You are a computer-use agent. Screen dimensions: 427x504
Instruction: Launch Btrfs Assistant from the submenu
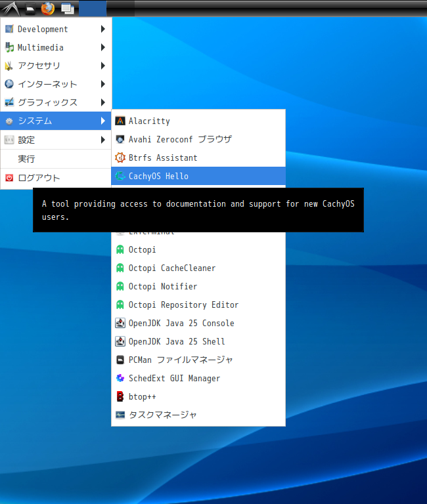point(198,157)
